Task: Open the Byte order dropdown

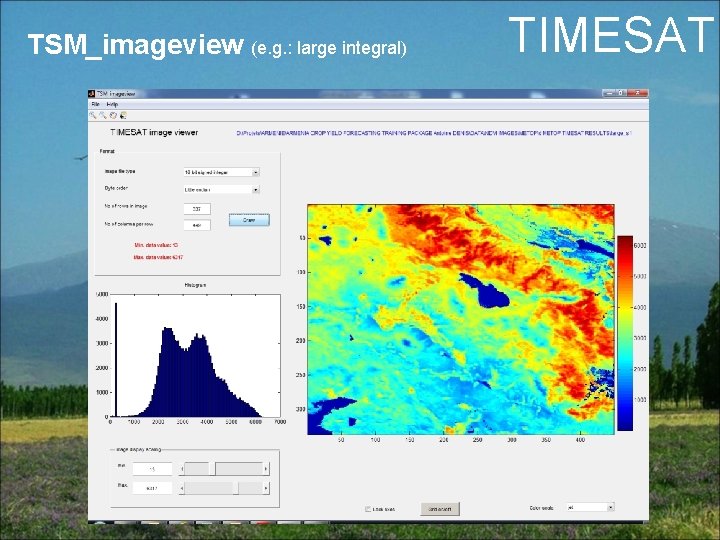Action: pos(222,190)
